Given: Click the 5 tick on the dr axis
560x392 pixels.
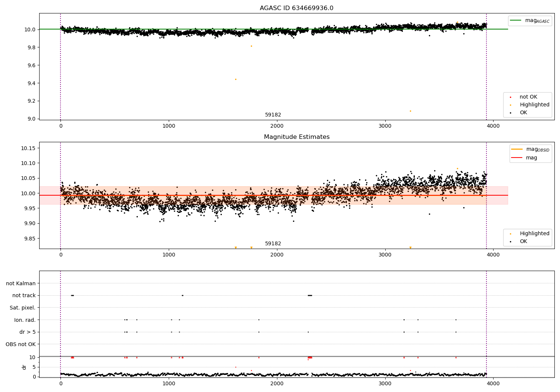Looking at the screenshot, I should pyautogui.click(x=34, y=367).
